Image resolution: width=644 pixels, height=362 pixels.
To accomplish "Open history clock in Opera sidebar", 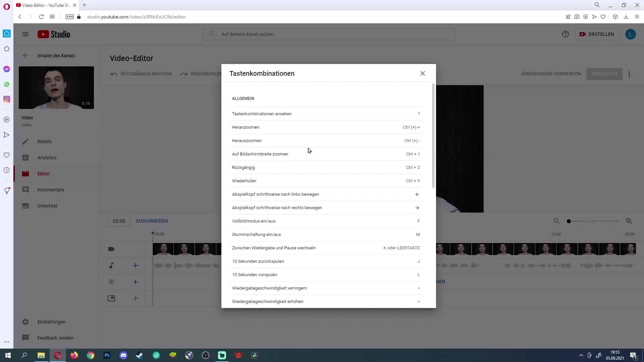I will [x=7, y=170].
